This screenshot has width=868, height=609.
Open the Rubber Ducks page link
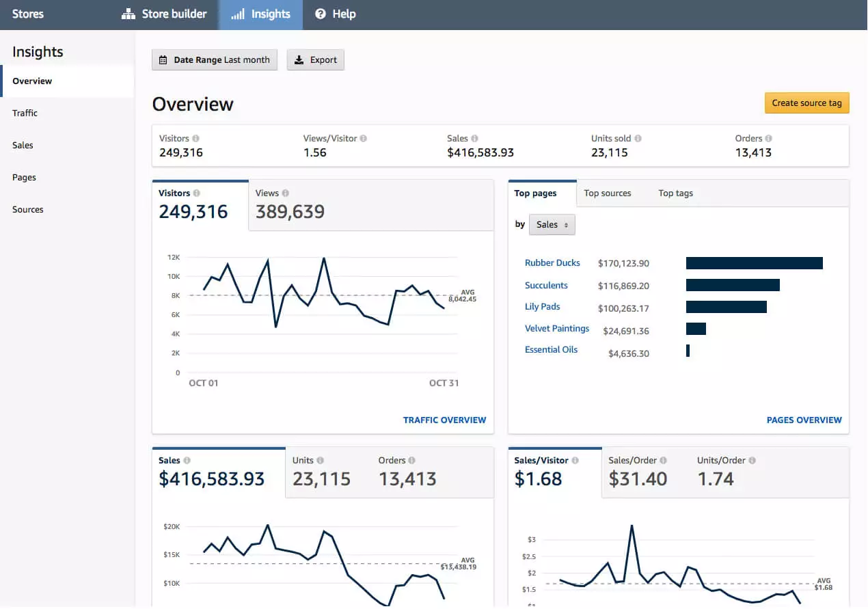pos(552,262)
